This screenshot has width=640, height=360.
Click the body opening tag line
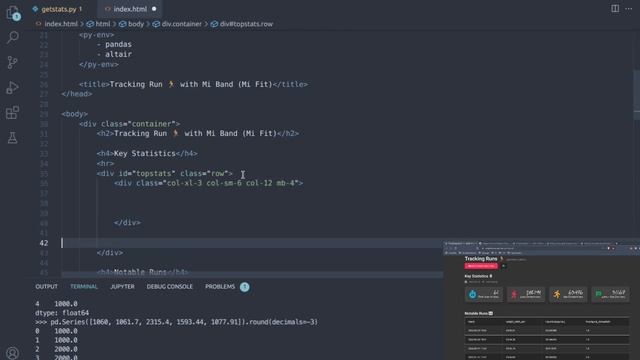[x=74, y=114]
